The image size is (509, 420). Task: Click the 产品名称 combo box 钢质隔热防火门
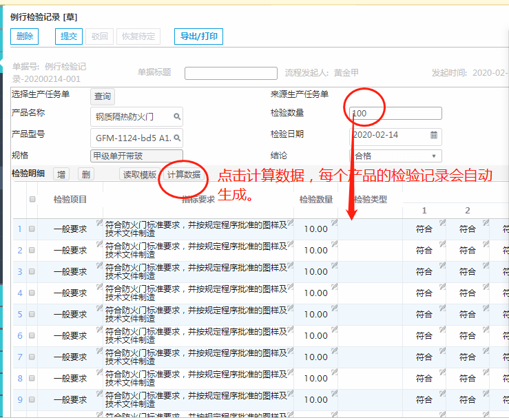136,117
